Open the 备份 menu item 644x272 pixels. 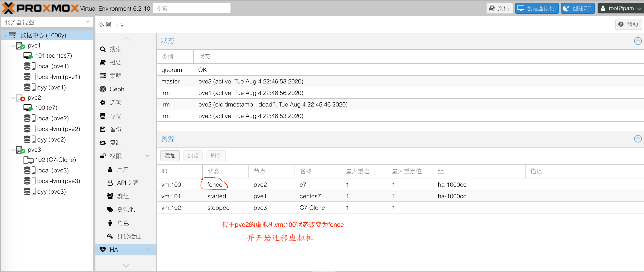[x=126, y=129]
